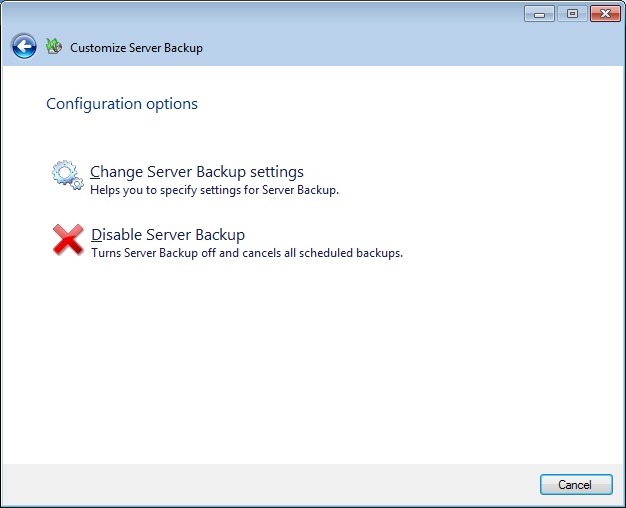This screenshot has width=626, height=508.
Task: Select the Disable Server Backup option
Action: [168, 235]
